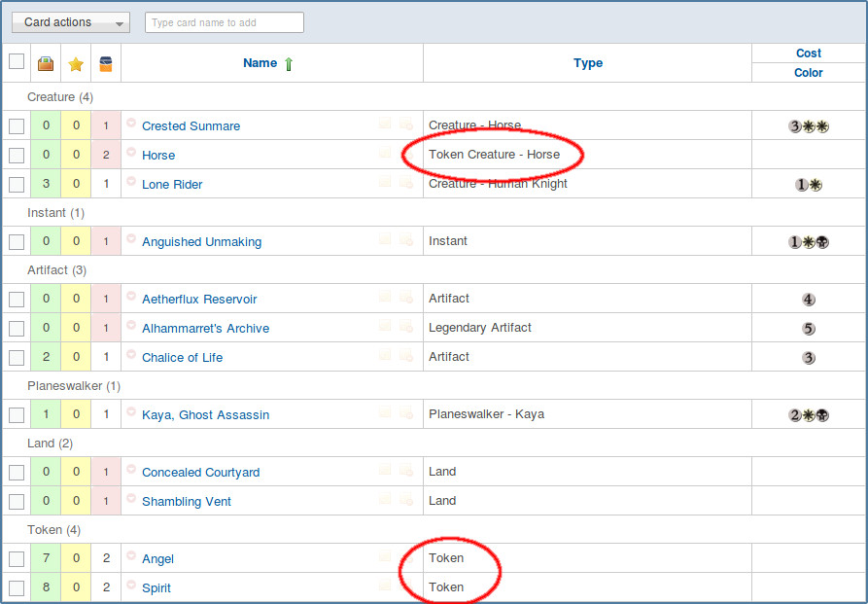Open the Aetherflux Reservoir card link

(x=199, y=300)
